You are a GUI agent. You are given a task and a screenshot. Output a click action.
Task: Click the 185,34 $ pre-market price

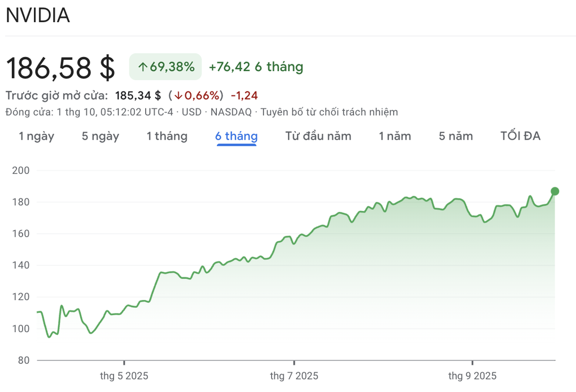click(138, 95)
